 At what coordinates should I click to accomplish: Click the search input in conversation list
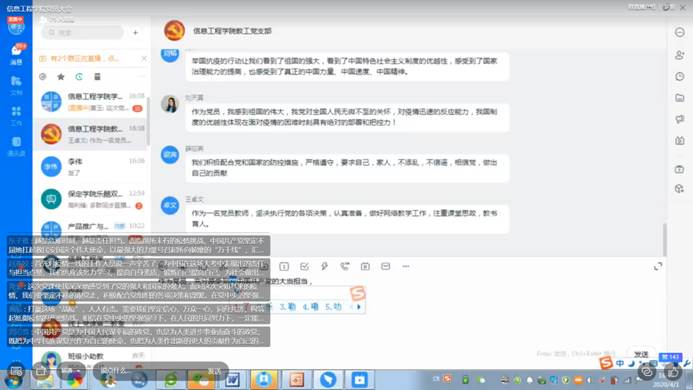click(x=83, y=32)
